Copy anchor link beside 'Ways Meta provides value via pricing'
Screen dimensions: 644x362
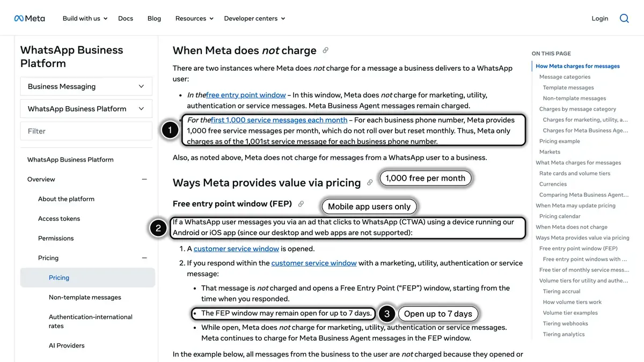coord(369,183)
